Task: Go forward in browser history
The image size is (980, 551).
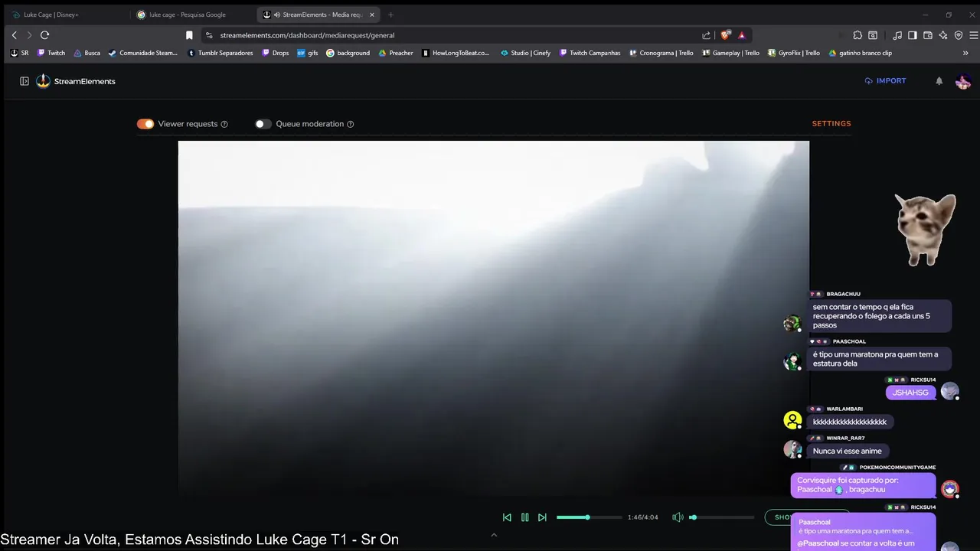Action: (29, 35)
